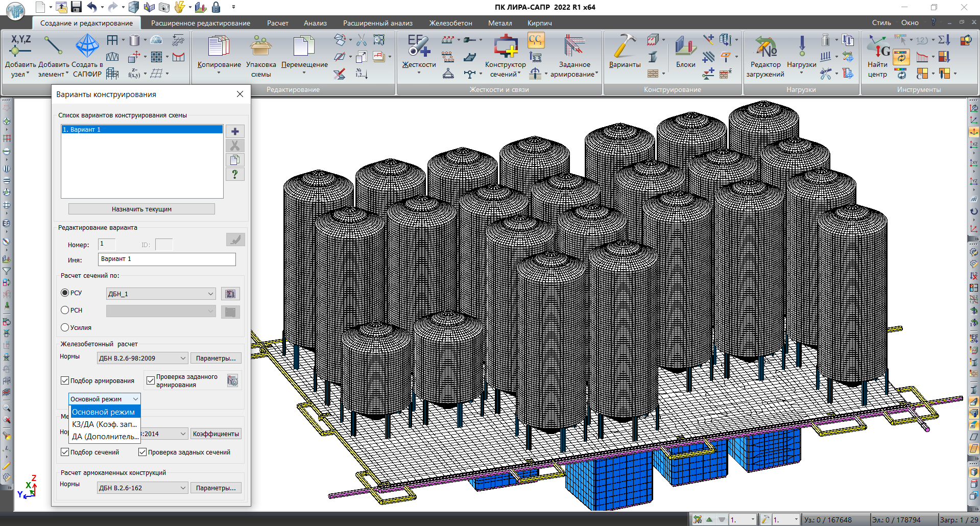This screenshot has height=526, width=980.
Task: Toggle the Подбор армирования checkbox
Action: (x=65, y=380)
